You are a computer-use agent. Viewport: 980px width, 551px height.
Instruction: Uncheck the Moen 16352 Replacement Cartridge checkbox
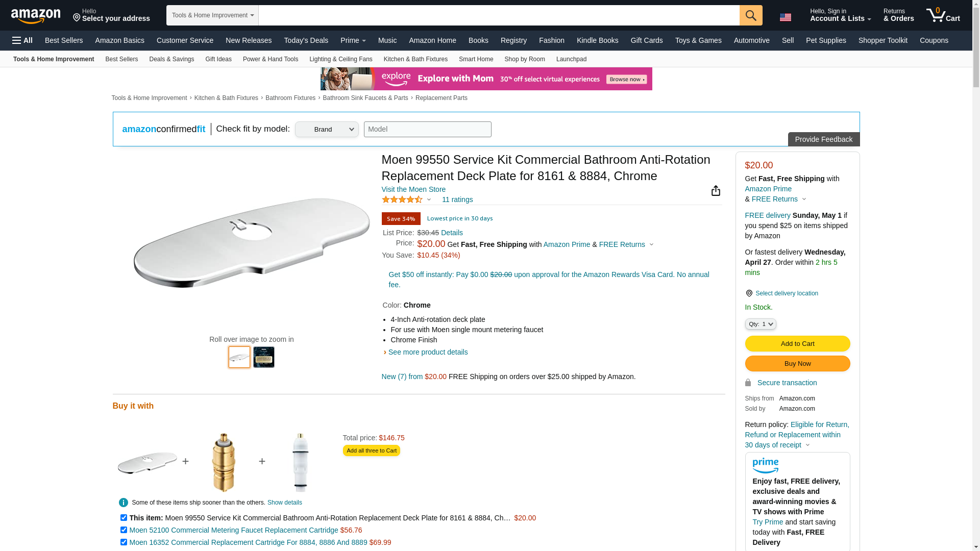pos(124,542)
